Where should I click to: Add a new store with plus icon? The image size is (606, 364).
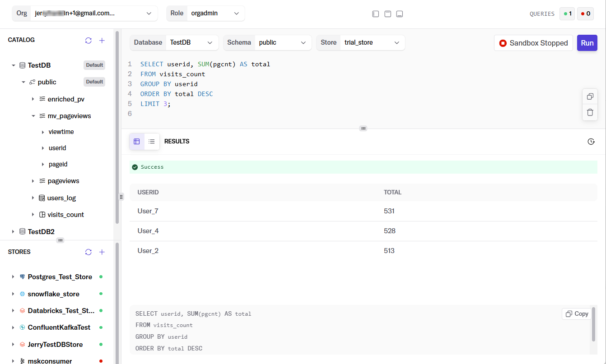pyautogui.click(x=102, y=252)
